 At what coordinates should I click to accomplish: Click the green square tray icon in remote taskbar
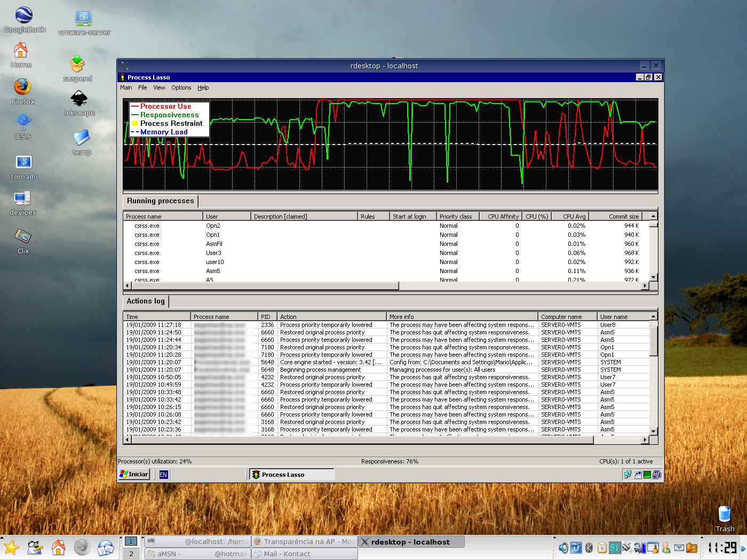tap(647, 475)
